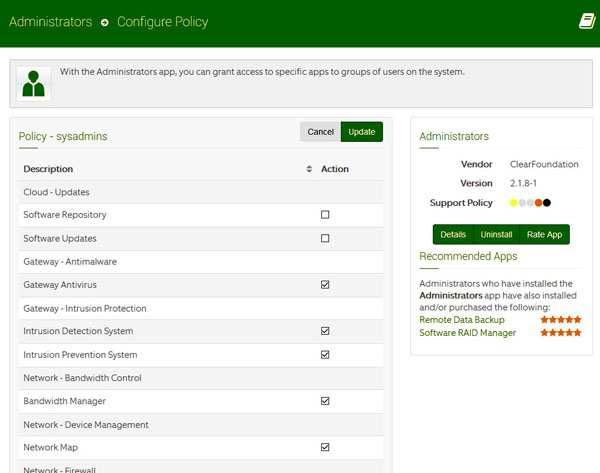
Task: Click the Recommended Apps heading
Action: (468, 256)
